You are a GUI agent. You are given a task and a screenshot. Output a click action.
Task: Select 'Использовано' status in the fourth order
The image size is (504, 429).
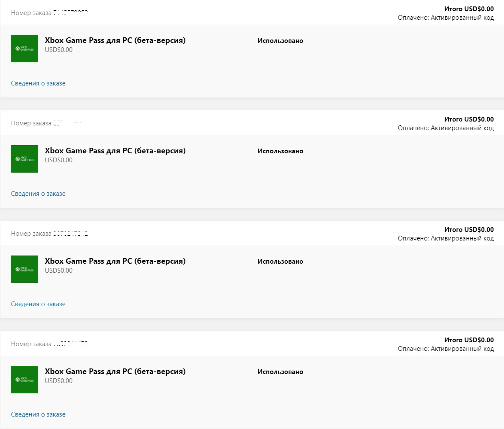pos(280,372)
